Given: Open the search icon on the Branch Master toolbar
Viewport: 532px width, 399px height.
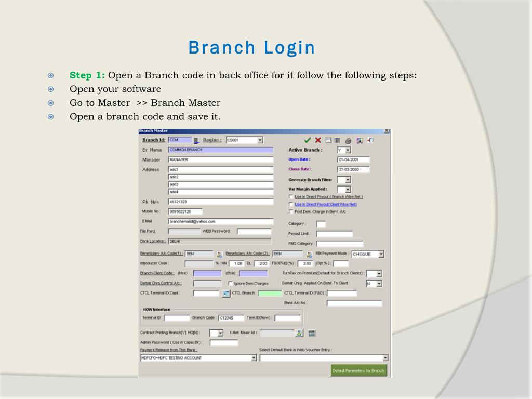Looking at the screenshot, I should tap(360, 140).
